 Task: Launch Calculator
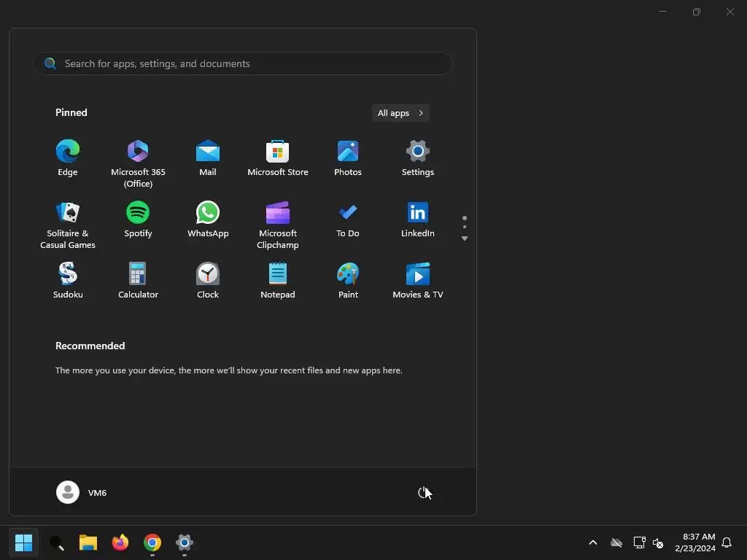tap(138, 281)
